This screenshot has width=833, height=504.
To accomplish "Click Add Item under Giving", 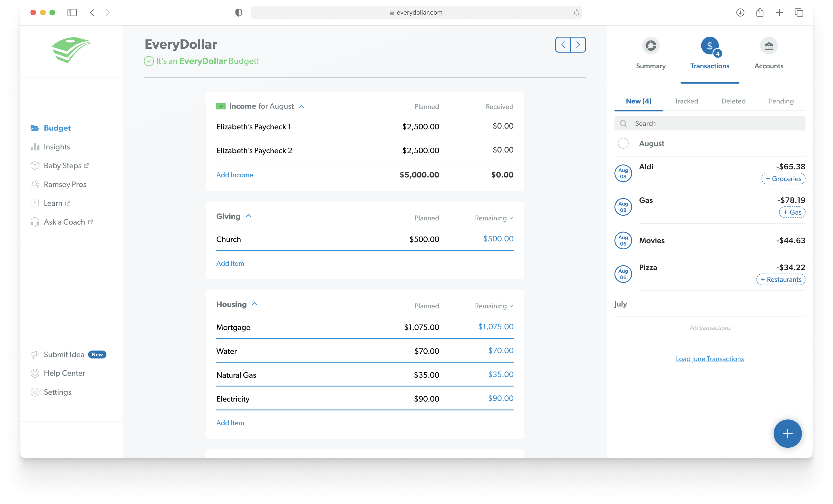I will 230,263.
